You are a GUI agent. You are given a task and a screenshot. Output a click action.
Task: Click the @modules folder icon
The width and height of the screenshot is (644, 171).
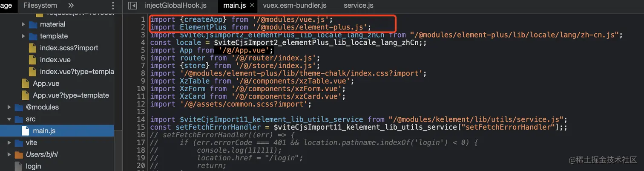coord(18,107)
